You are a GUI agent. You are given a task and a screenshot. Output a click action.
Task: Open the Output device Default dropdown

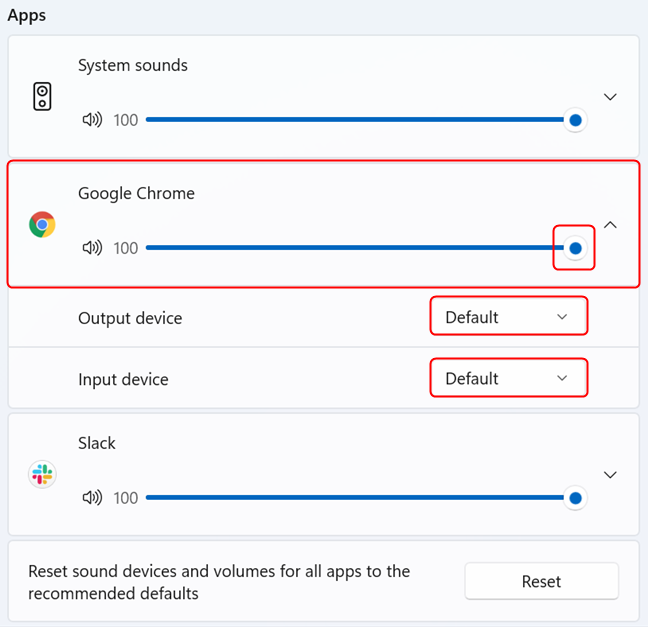pyautogui.click(x=509, y=317)
